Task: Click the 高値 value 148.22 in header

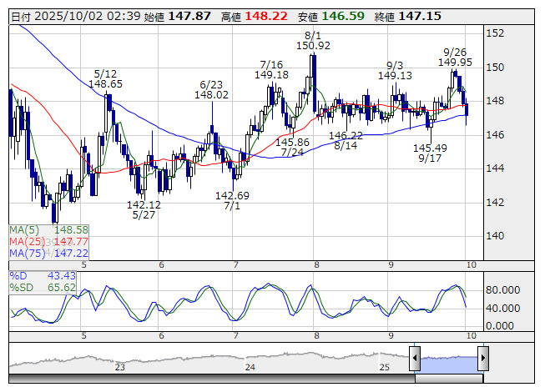Action: (x=268, y=16)
